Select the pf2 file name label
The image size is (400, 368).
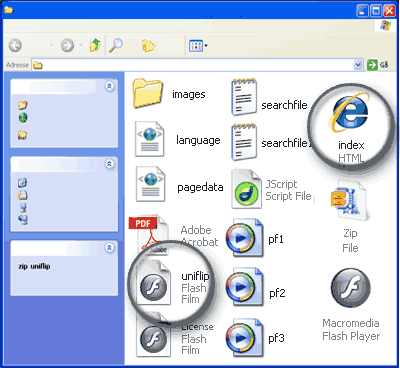[277, 293]
